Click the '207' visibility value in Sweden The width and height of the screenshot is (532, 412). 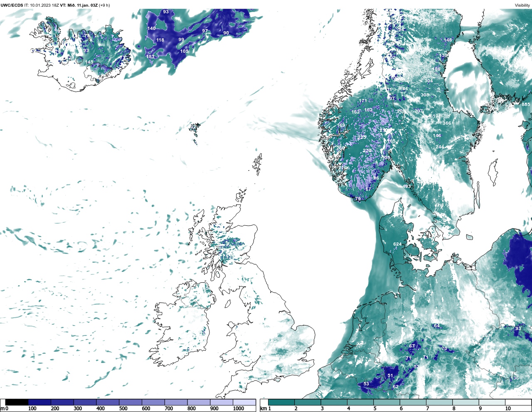pos(419,111)
